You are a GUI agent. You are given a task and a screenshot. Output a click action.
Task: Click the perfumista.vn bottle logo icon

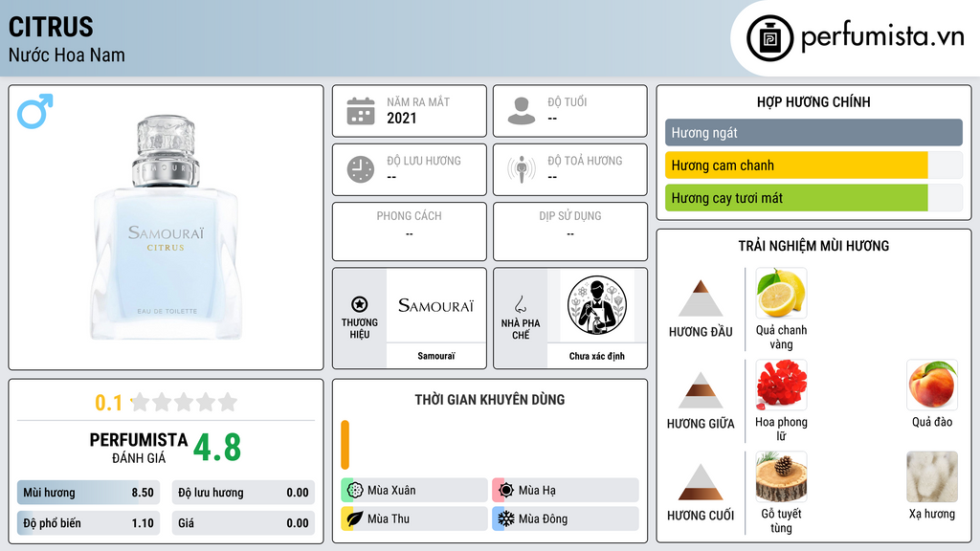(769, 38)
